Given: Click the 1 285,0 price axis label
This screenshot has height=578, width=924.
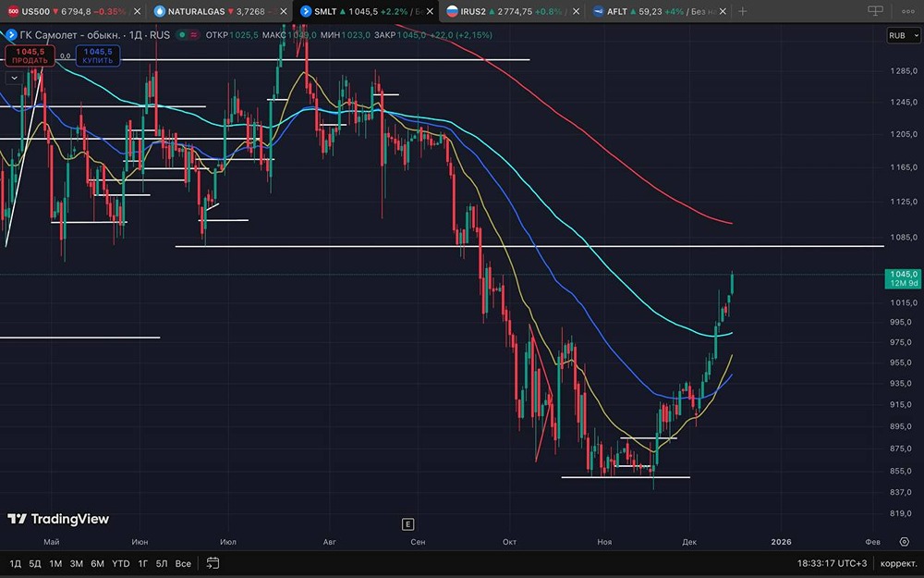Looking at the screenshot, I should point(904,71).
